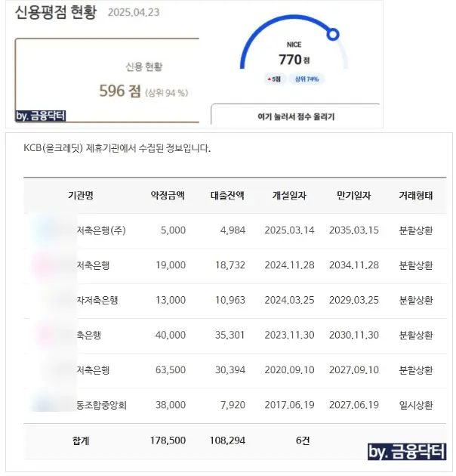456x476 pixels.
Task: Click the 'by. 금융닥터' label under 신용 현황
Action: pos(42,116)
